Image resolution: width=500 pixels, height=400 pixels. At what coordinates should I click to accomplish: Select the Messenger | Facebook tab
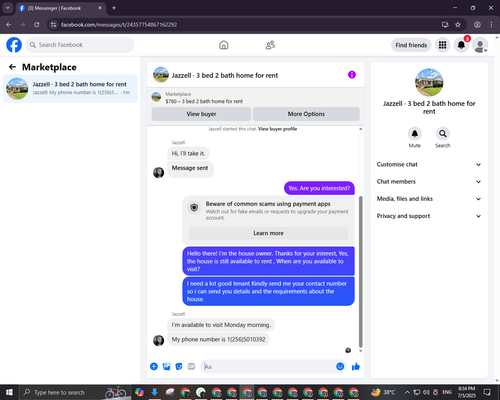coord(61,8)
